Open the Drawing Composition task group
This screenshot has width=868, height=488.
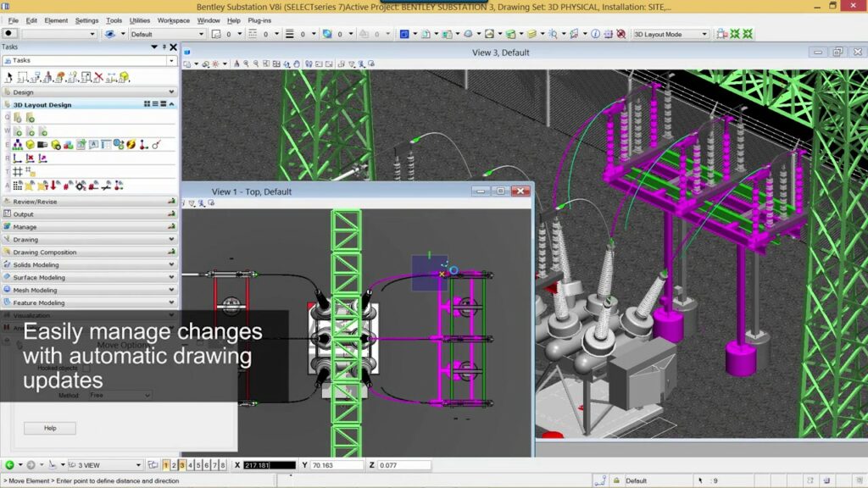point(90,252)
